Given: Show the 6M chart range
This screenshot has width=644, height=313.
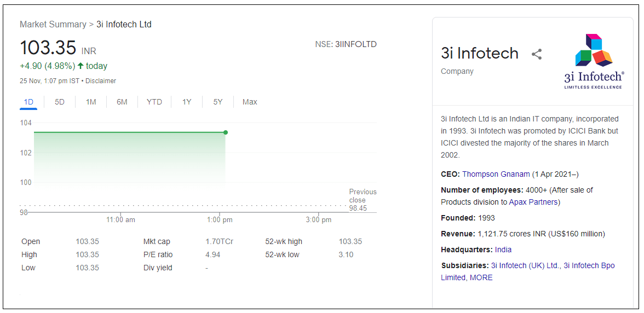Looking at the screenshot, I should (122, 102).
